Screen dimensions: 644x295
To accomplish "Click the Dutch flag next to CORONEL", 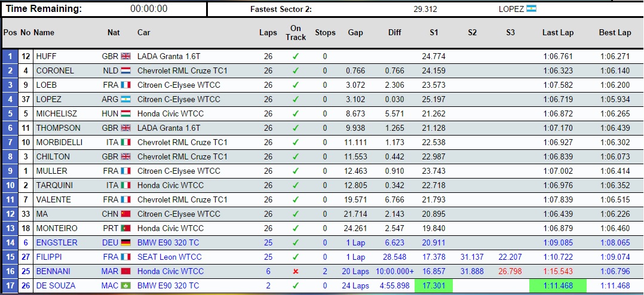I will 125,71.
